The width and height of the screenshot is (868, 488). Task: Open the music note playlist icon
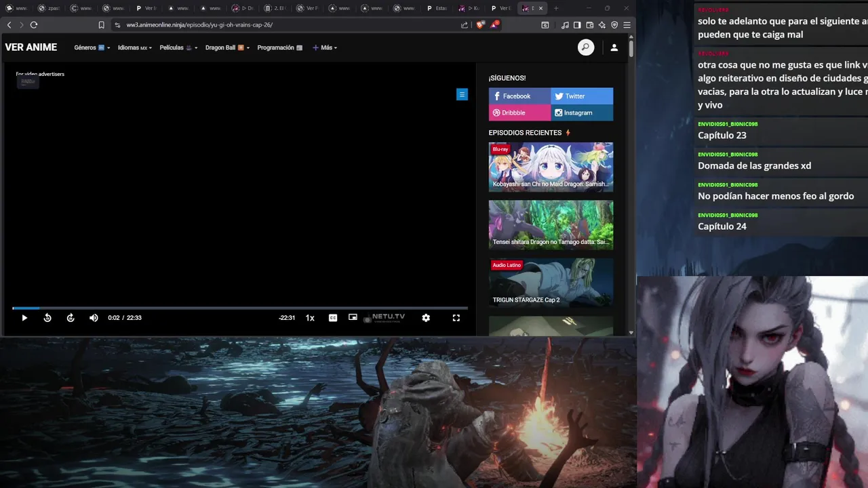[565, 25]
